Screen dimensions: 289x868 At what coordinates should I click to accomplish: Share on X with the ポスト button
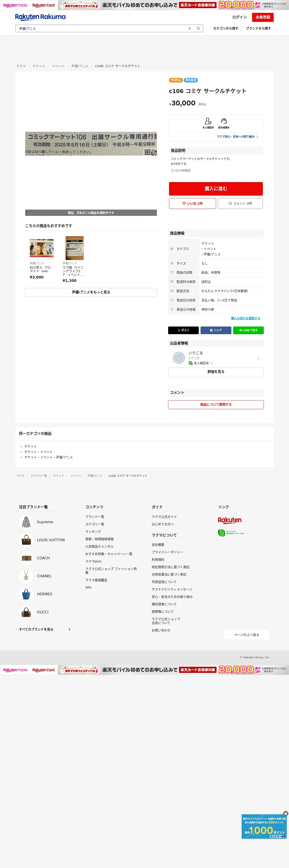(183, 330)
